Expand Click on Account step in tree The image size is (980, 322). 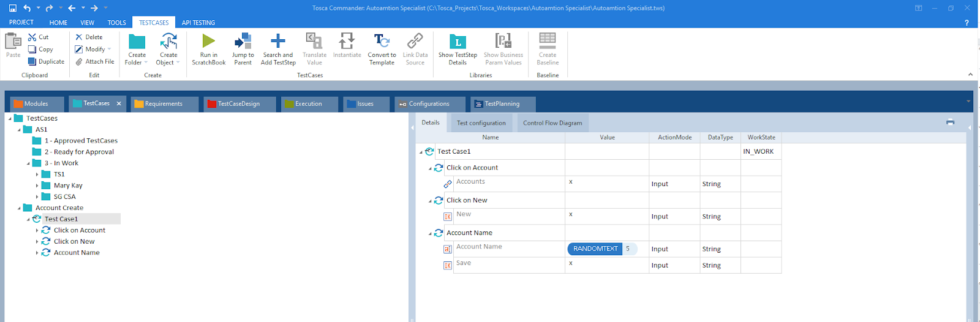click(x=37, y=230)
